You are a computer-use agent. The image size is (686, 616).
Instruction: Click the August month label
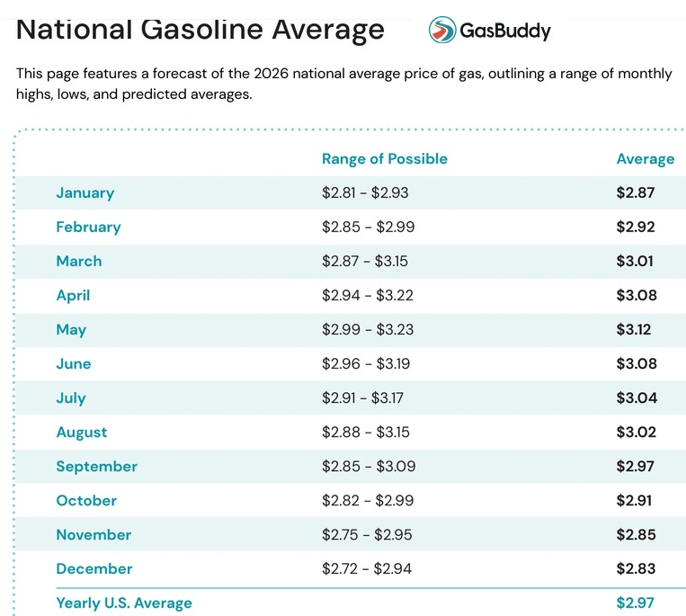coord(82,433)
